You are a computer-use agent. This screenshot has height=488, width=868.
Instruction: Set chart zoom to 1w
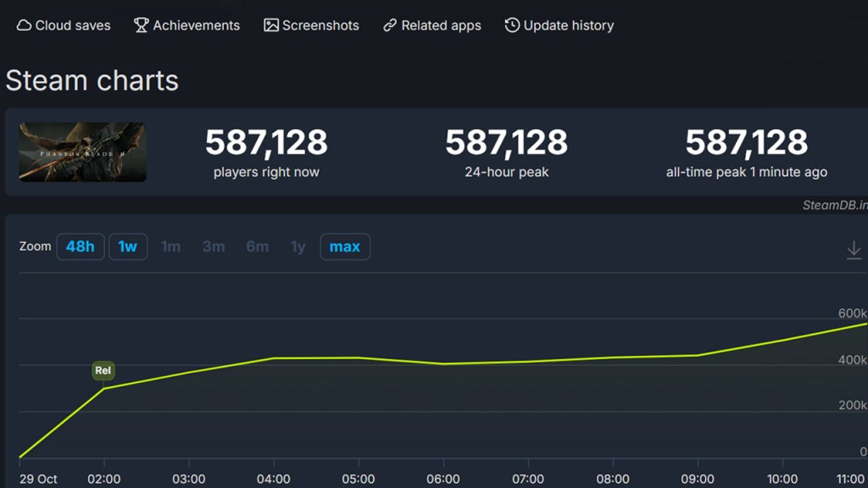point(128,247)
